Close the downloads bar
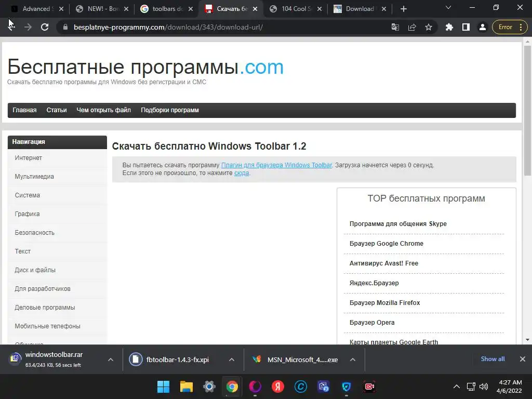532x399 pixels. (x=523, y=359)
